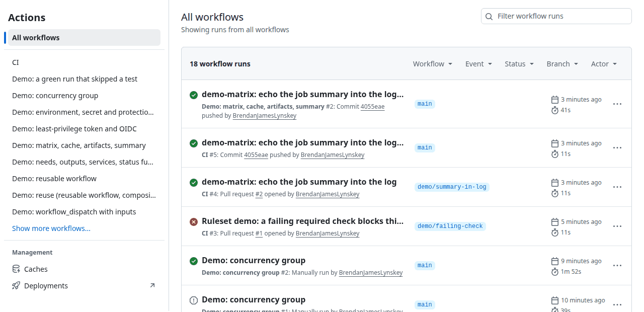The width and height of the screenshot is (644, 312).
Task: Click the Caches database icon
Action: pyautogui.click(x=16, y=269)
